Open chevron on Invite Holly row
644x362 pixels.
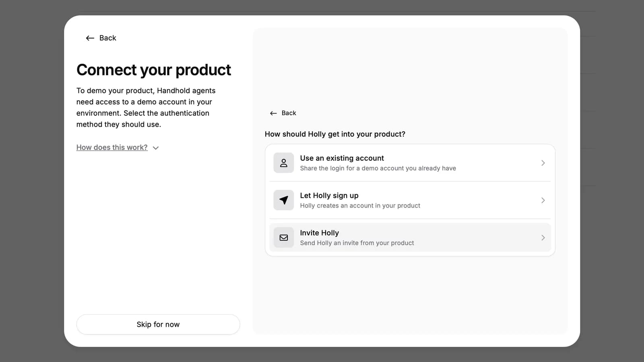click(x=543, y=238)
